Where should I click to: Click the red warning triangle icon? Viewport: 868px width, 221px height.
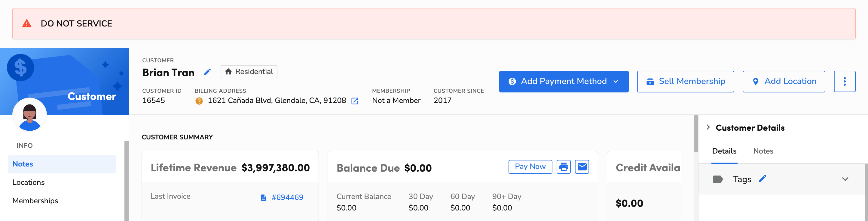27,23
